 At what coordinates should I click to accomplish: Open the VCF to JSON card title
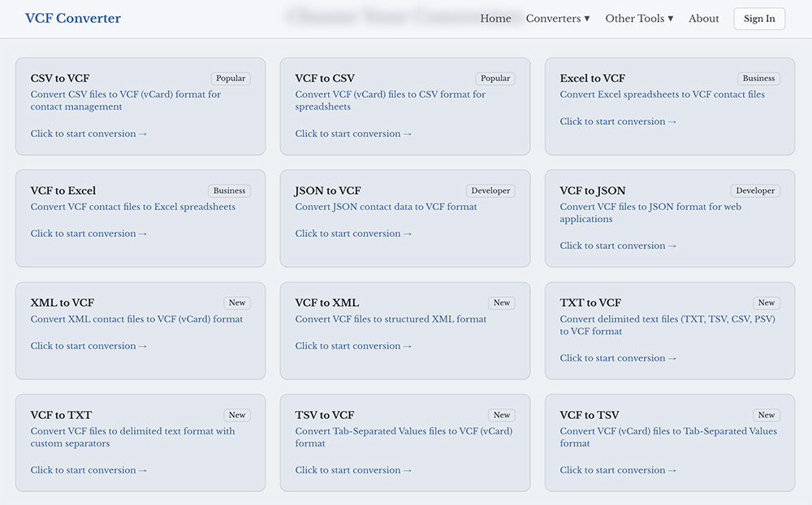(593, 191)
